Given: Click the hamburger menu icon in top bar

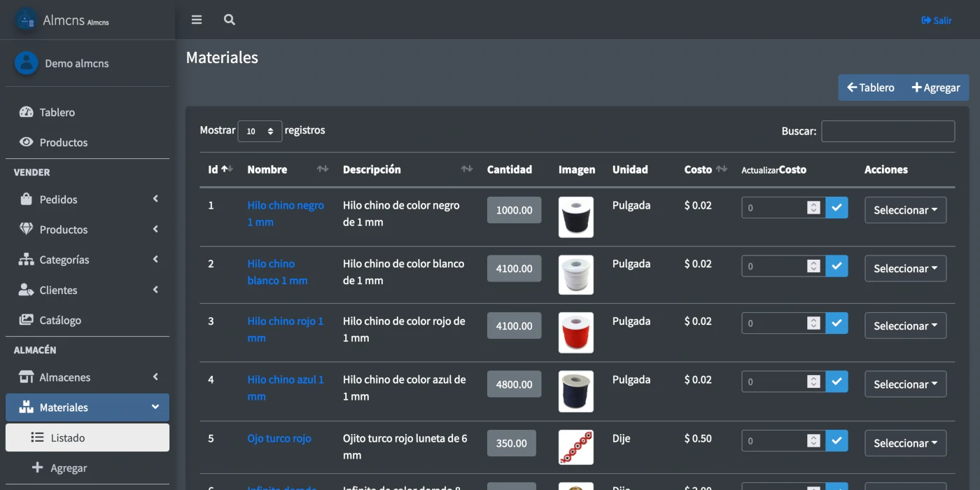Looking at the screenshot, I should pyautogui.click(x=197, y=20).
